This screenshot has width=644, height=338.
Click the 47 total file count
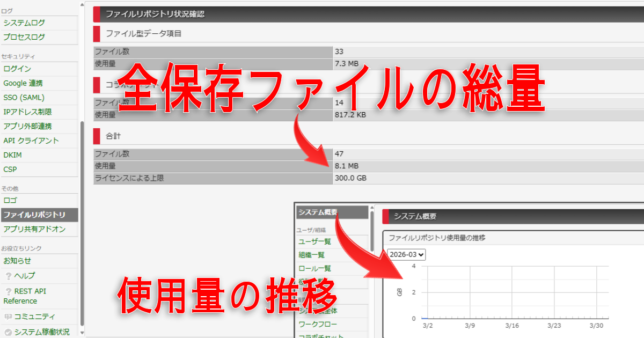[x=339, y=154]
